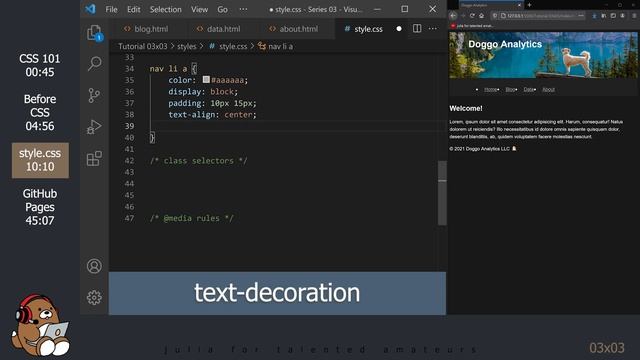Open the Explorer view in the activity bar
Image resolution: width=640 pixels, height=360 pixels.
pos(94,33)
